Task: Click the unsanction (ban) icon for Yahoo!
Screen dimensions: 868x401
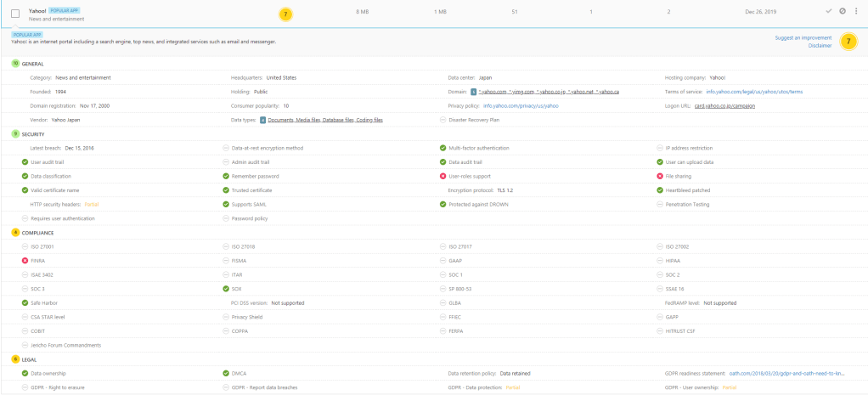Action: pyautogui.click(x=843, y=12)
